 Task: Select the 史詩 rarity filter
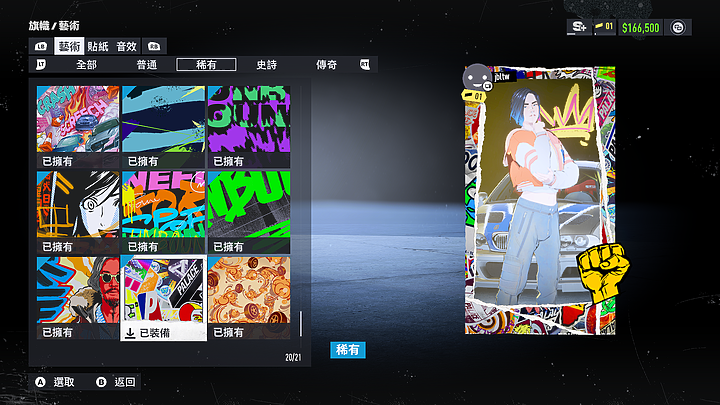click(266, 65)
